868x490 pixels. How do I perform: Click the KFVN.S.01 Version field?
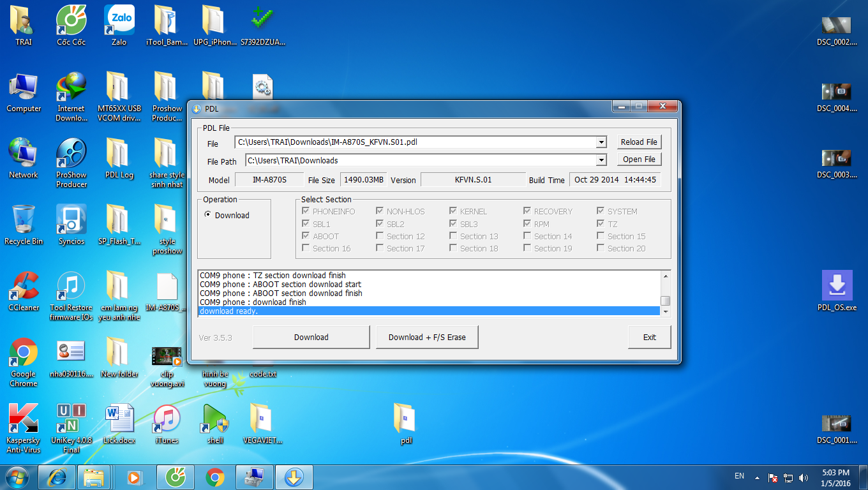pyautogui.click(x=473, y=180)
